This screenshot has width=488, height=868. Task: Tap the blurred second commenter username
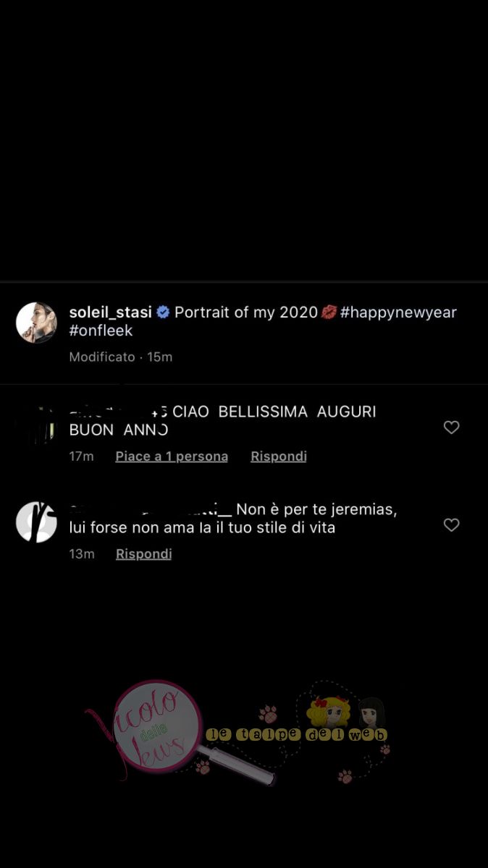(150, 509)
